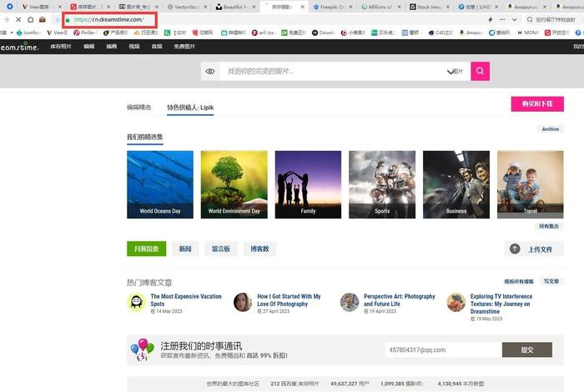Switch to the Freepik tab
This screenshot has height=392, width=584.
[330, 7]
